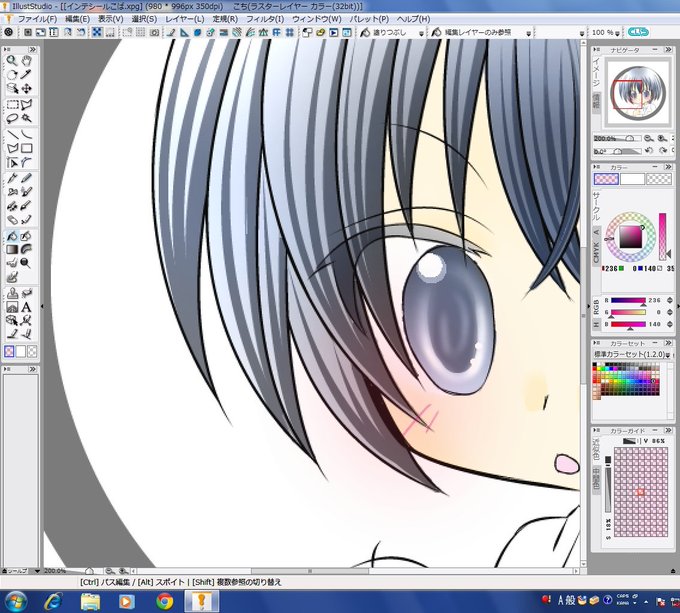Open the layer reference mode dropdown
Image resolution: width=680 pixels, height=613 pixels.
pyautogui.click(x=528, y=33)
